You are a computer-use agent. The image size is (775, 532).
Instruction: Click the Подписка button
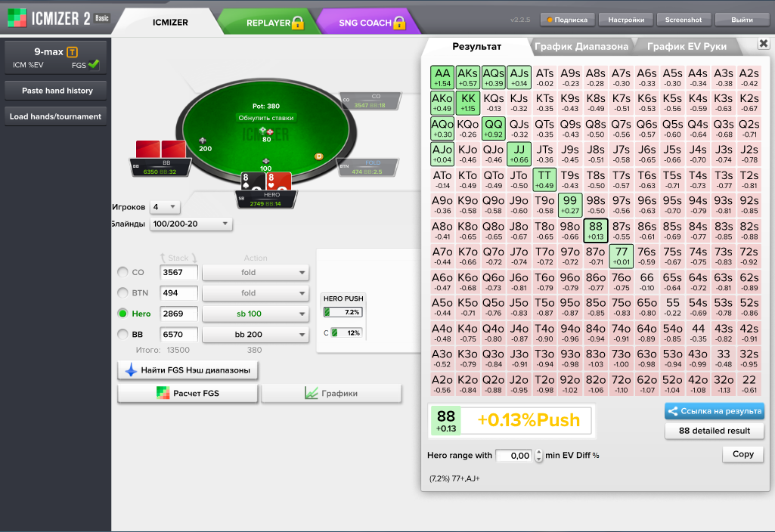(x=567, y=20)
